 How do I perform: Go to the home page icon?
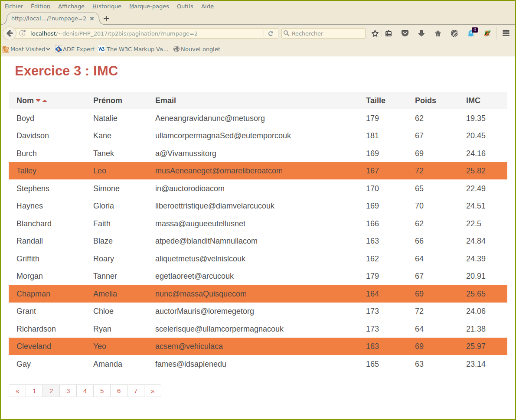438,33
